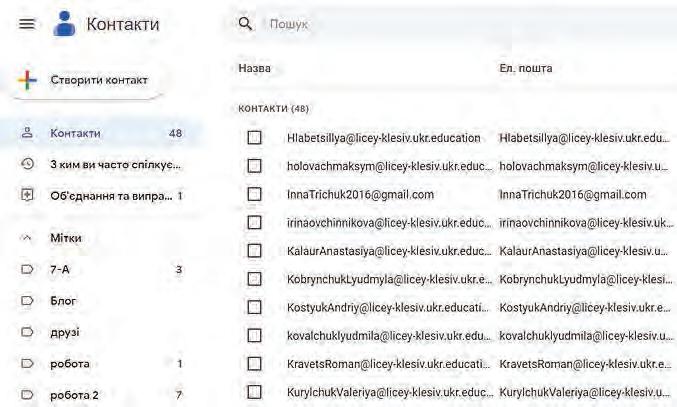Click the history clock icon

[x=27, y=164]
